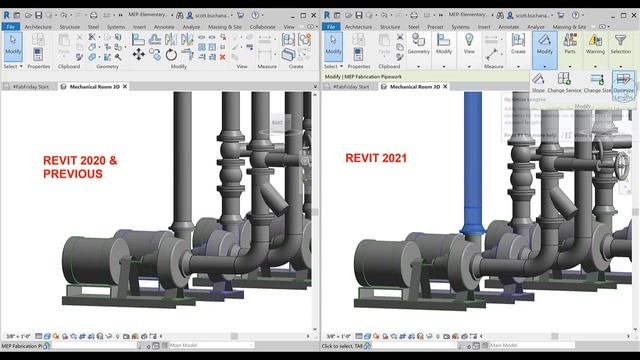Screen dimensions: 640x360
Task: Close Mechanical Room 3D tab in left window
Action: tap(125, 87)
